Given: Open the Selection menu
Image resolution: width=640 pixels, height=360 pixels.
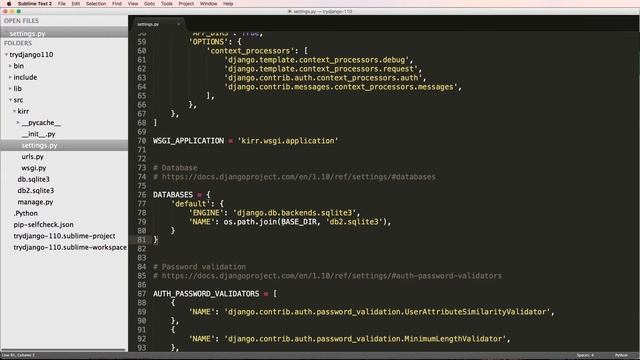Looking at the screenshot, I should (x=96, y=4).
